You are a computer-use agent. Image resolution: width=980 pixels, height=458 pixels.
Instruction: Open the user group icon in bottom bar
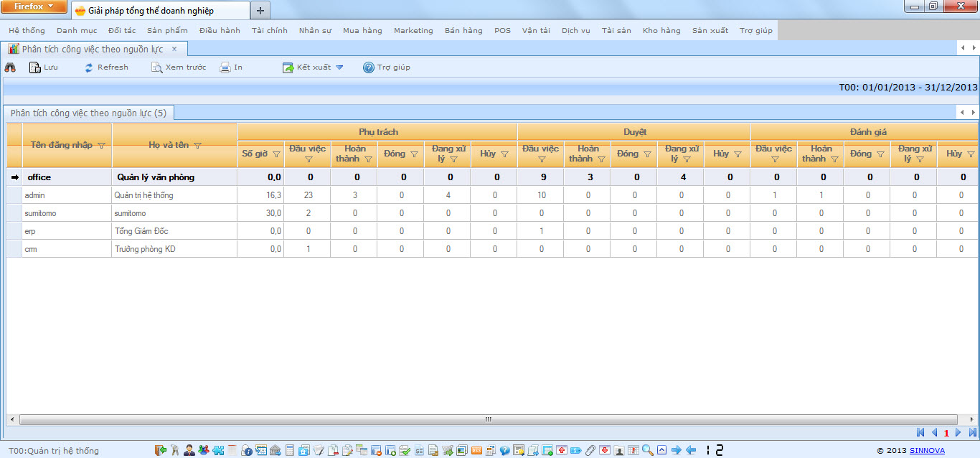click(204, 450)
